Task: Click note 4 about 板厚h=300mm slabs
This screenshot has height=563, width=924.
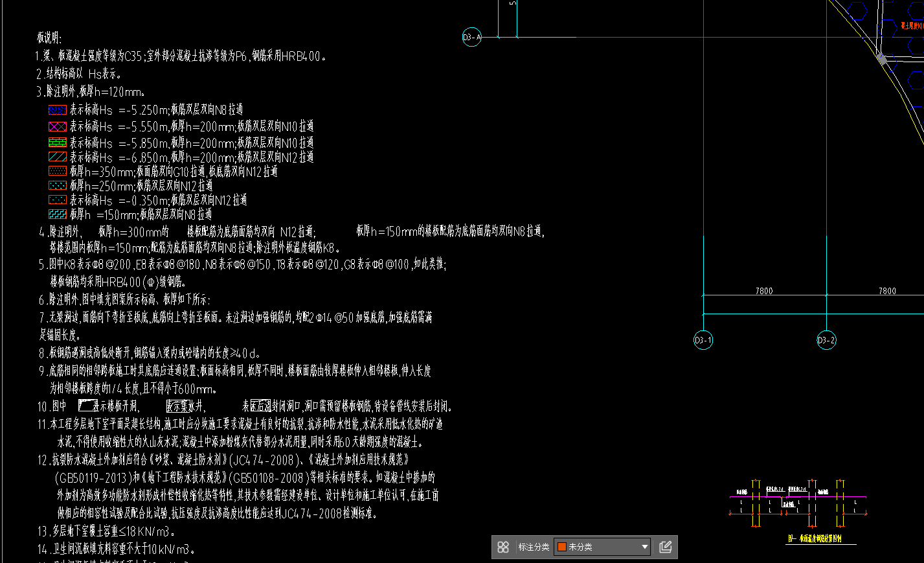Action: coord(291,231)
